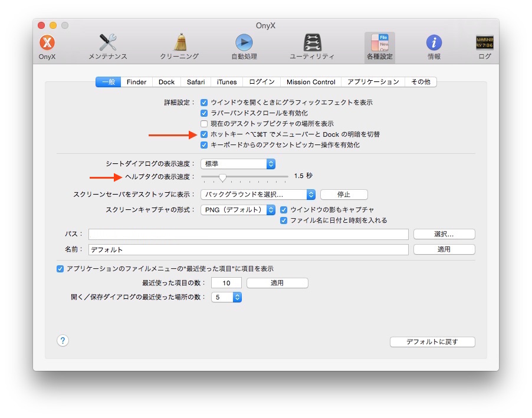Switch to the Mission Control tab

pyautogui.click(x=311, y=82)
